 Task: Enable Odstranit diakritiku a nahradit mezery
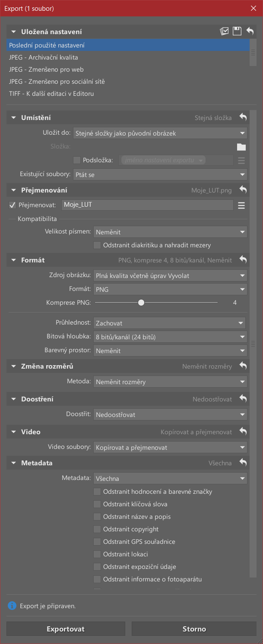coord(97,245)
